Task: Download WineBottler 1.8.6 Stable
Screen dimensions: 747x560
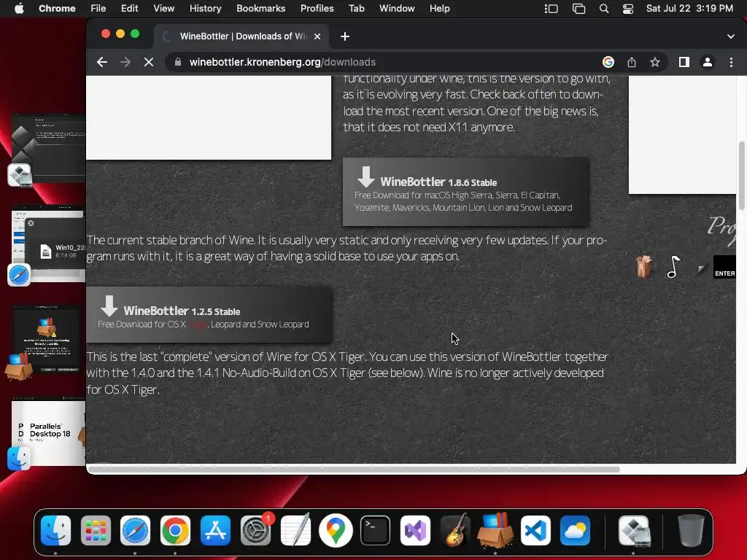Action: (x=465, y=192)
